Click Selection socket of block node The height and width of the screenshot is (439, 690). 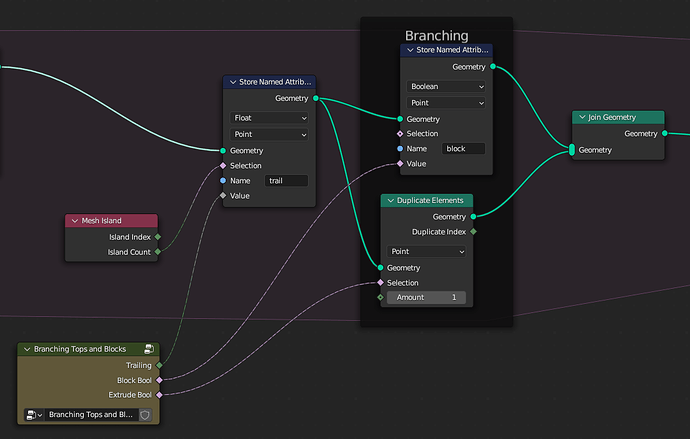(400, 134)
